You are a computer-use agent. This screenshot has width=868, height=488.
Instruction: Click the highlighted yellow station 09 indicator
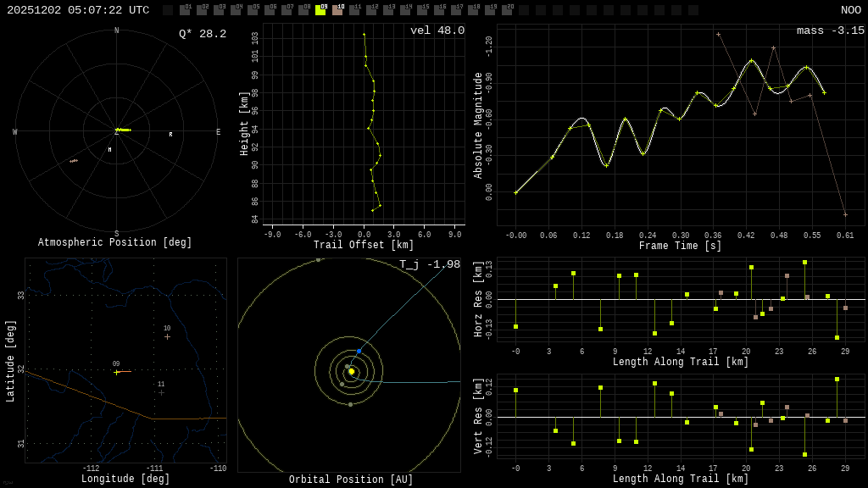pyautogui.click(x=320, y=10)
